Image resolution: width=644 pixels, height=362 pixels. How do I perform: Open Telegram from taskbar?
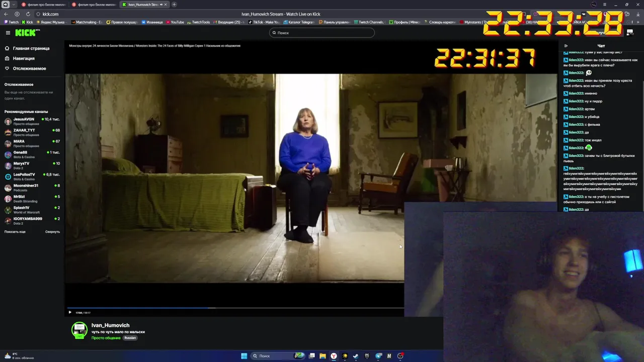[x=378, y=356]
